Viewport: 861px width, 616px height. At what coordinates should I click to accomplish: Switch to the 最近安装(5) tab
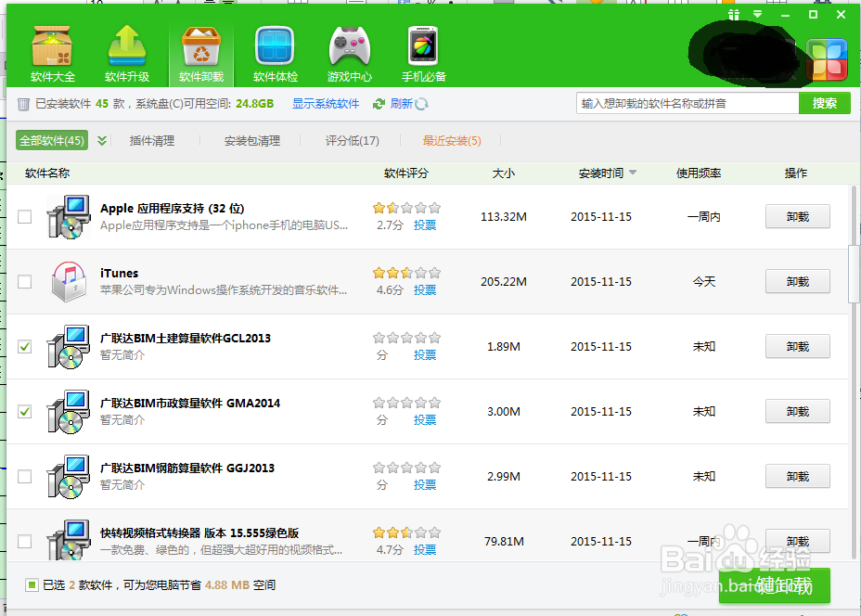click(x=452, y=141)
